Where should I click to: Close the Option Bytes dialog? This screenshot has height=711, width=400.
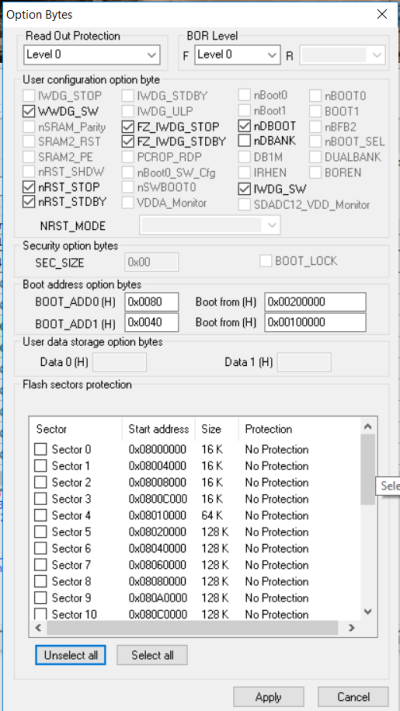click(382, 14)
